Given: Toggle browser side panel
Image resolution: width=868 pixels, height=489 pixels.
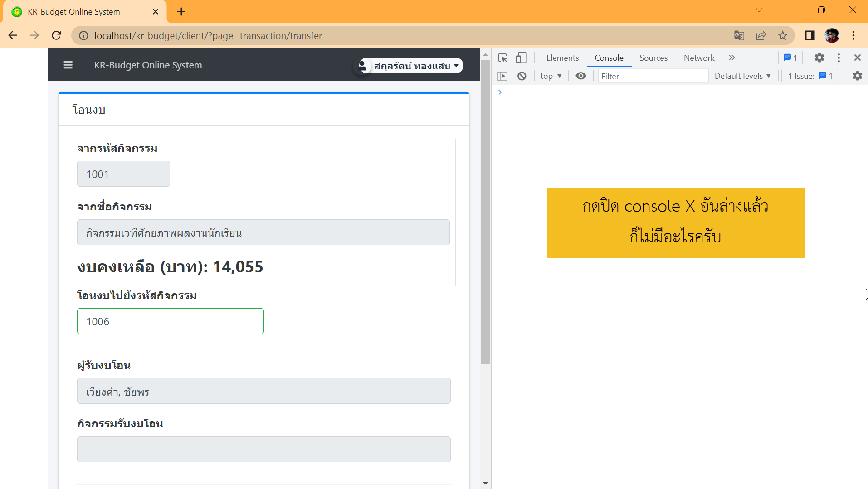Looking at the screenshot, I should tap(810, 35).
